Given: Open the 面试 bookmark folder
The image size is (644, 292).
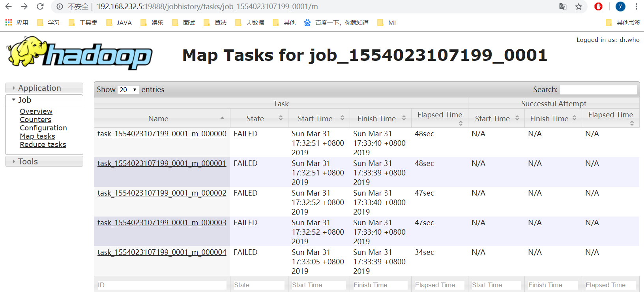Looking at the screenshot, I should [183, 23].
